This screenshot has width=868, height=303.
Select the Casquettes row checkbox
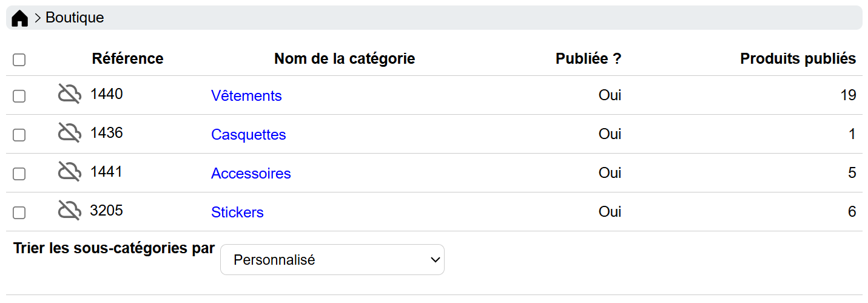point(19,135)
